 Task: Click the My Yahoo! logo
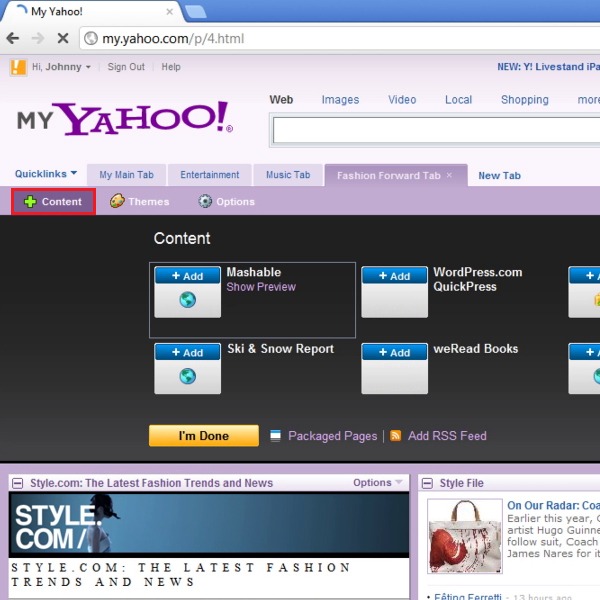point(125,118)
